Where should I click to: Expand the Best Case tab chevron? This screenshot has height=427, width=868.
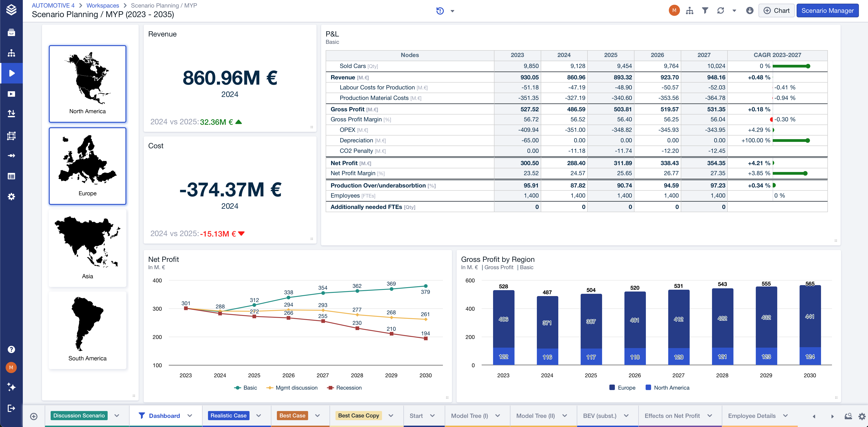[317, 416]
